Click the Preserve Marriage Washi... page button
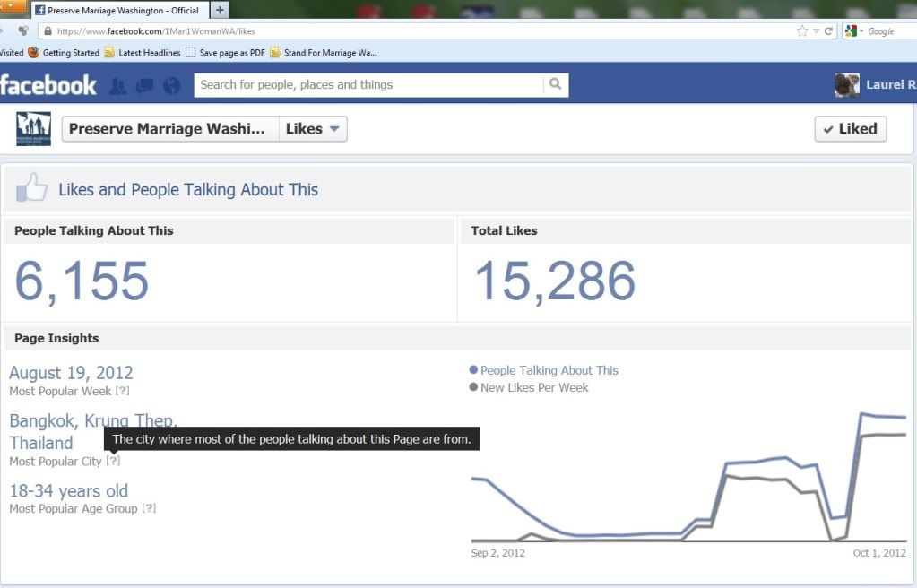 pyautogui.click(x=170, y=129)
